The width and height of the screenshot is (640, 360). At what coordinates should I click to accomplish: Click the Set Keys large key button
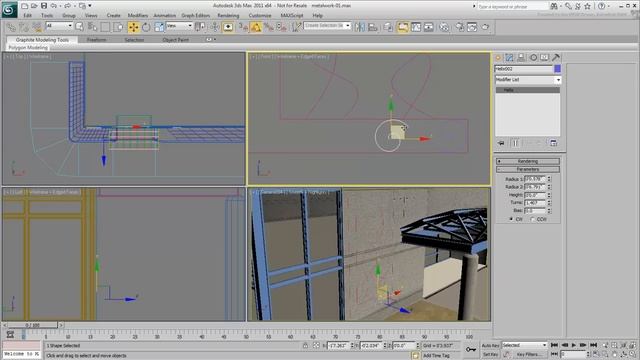point(471,350)
